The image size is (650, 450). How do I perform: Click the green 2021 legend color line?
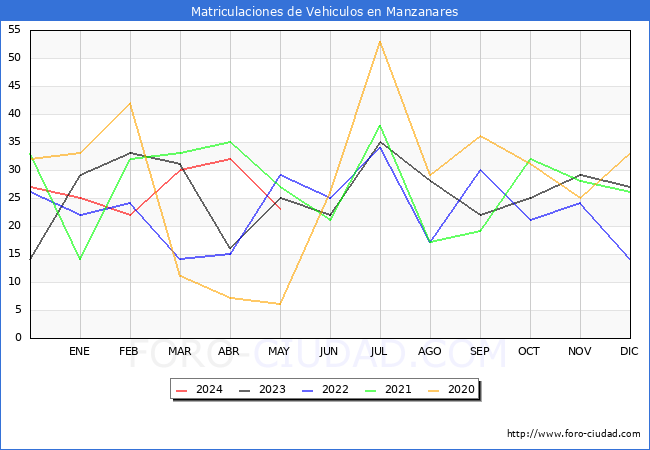point(371,390)
